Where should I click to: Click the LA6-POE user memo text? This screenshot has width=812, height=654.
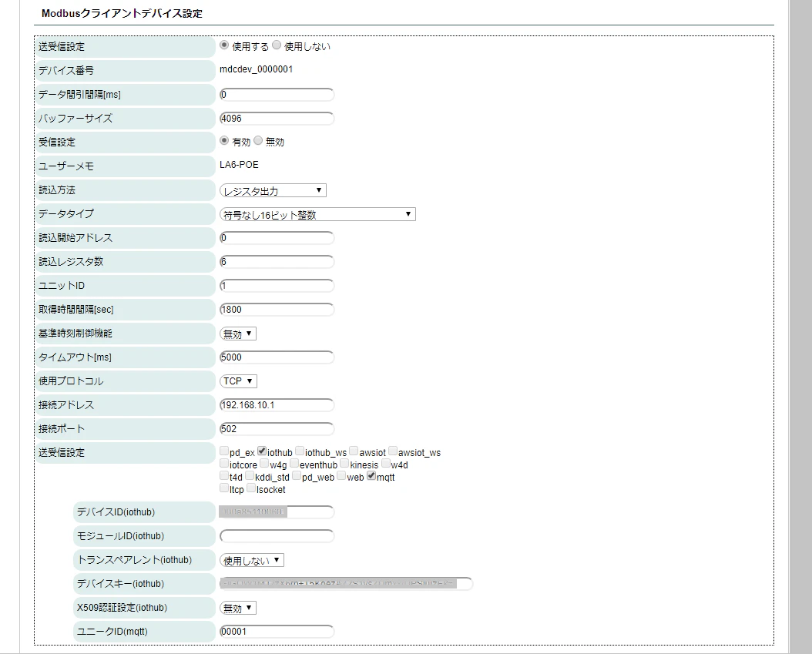(x=239, y=165)
